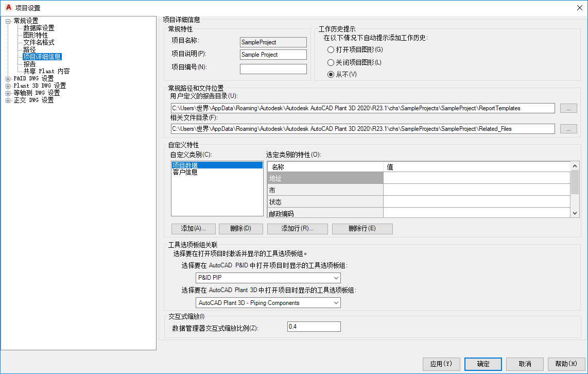This screenshot has width=588, height=374.
Task: Expand the Plant 3D DWG 设置 node
Action: [8, 86]
